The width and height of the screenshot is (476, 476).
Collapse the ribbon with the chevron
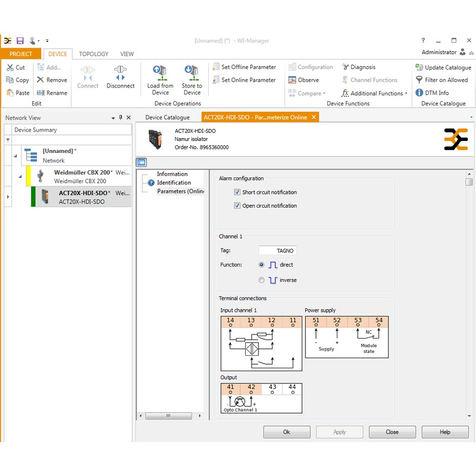click(x=471, y=53)
